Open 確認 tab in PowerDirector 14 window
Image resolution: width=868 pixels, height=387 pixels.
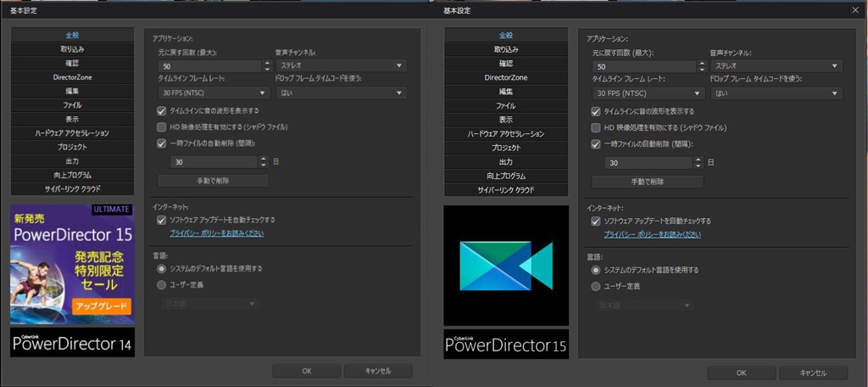[73, 63]
